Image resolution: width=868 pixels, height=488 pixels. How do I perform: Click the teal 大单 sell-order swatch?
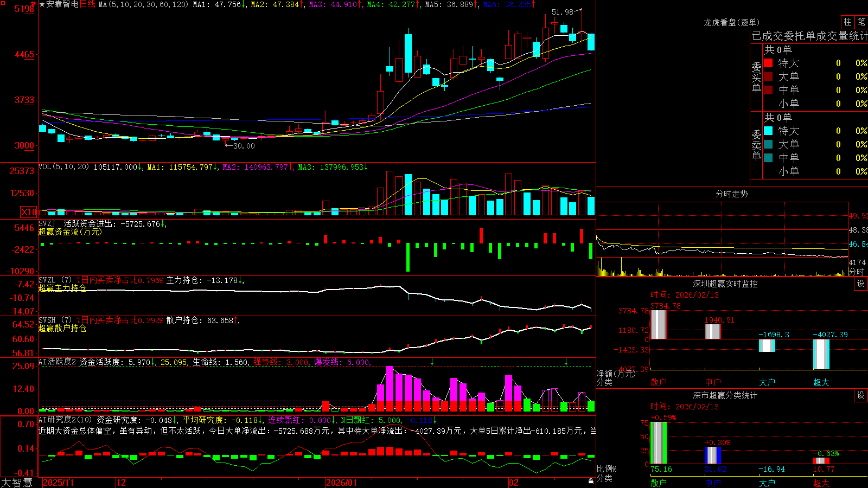point(768,144)
